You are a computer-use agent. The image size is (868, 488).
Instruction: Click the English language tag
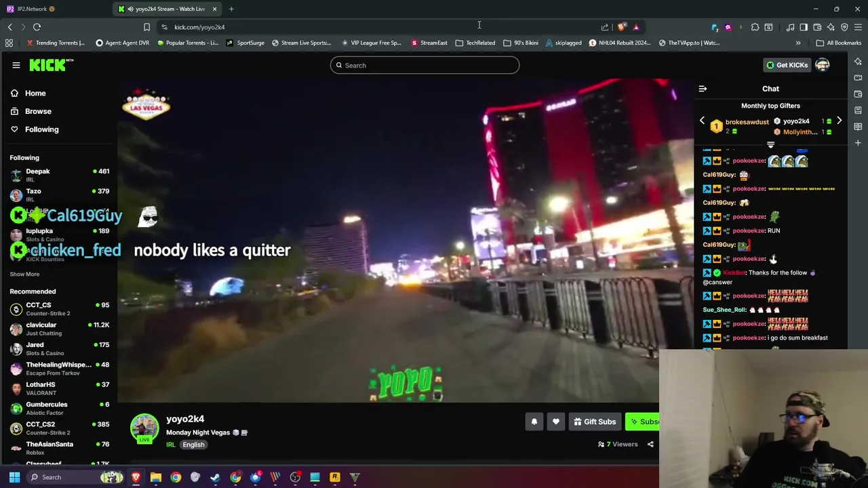[x=193, y=445]
